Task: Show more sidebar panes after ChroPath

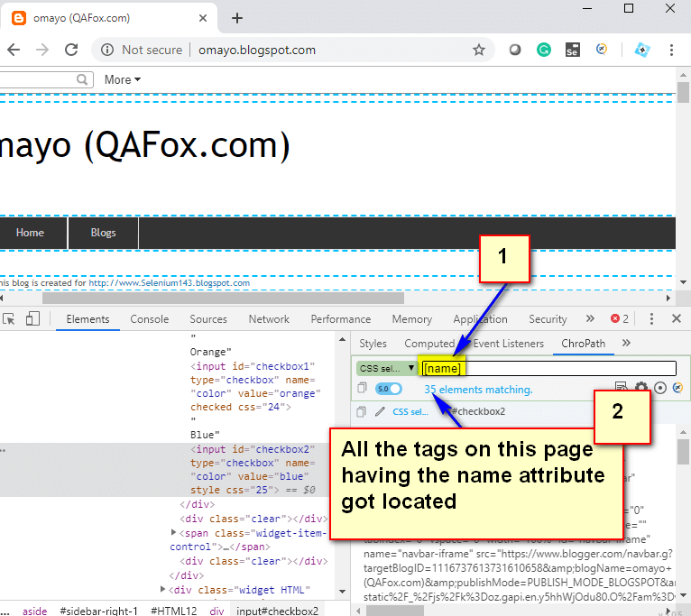Action: point(626,343)
